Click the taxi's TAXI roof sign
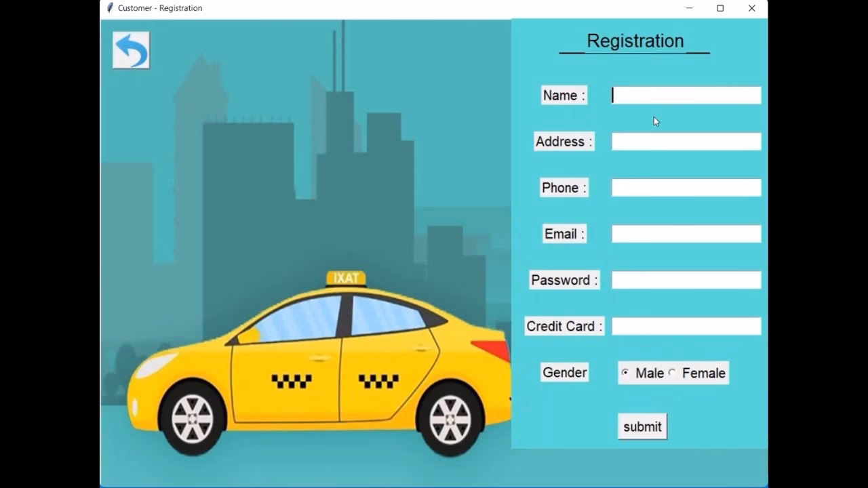868x488 pixels. [347, 275]
